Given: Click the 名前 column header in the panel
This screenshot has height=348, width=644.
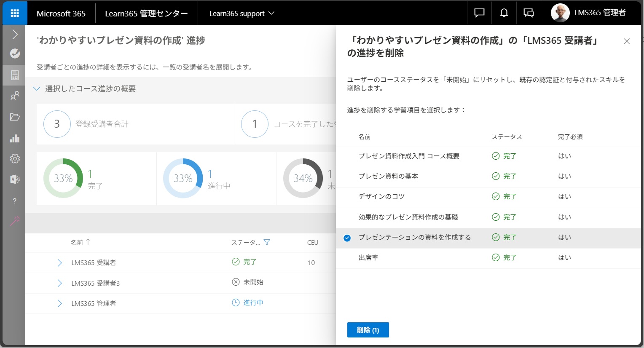Looking at the screenshot, I should pyautogui.click(x=365, y=137).
